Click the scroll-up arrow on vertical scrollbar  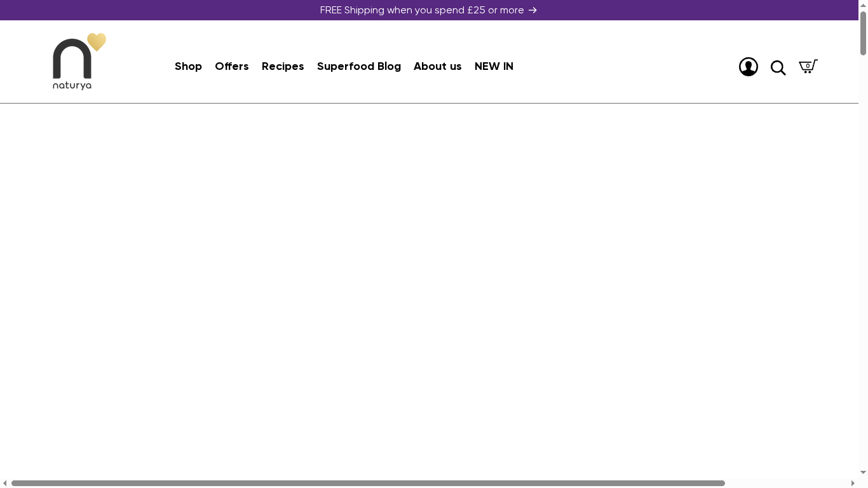click(x=863, y=4)
